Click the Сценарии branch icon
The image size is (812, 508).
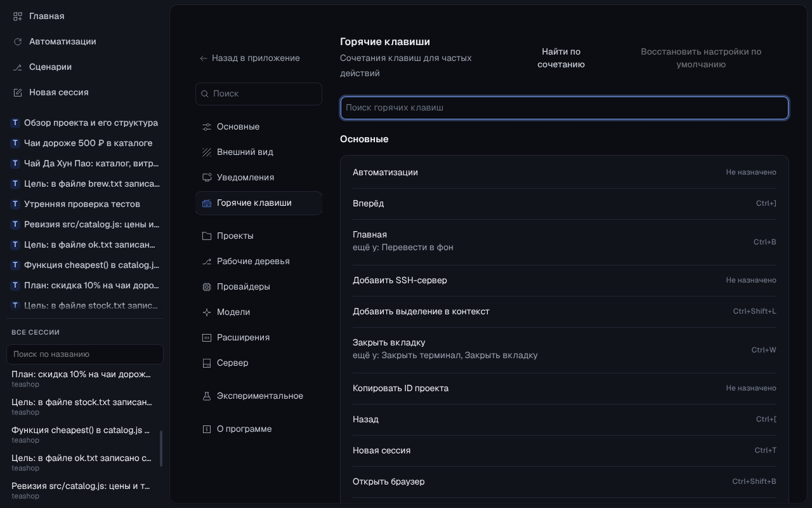point(18,67)
